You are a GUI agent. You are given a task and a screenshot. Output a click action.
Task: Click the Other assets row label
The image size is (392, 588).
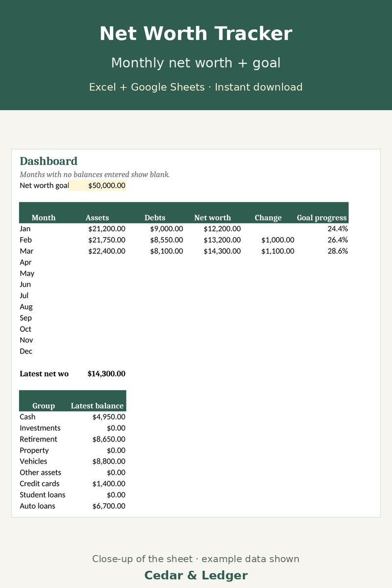pyautogui.click(x=41, y=472)
